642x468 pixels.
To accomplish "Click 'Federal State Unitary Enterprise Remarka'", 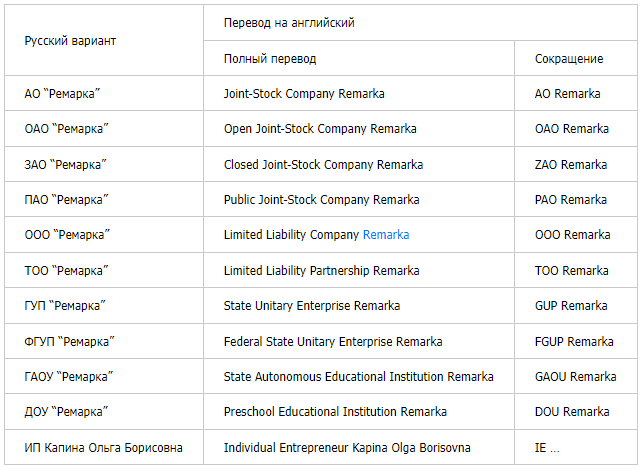I will pos(332,342).
